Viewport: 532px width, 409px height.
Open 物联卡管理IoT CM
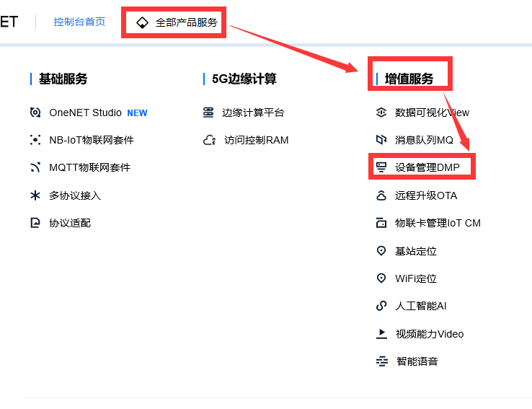438,223
